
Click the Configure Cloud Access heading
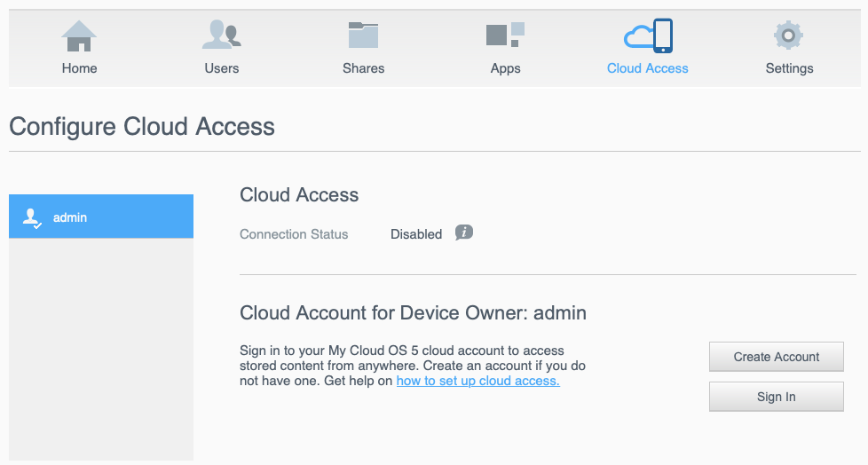point(142,127)
